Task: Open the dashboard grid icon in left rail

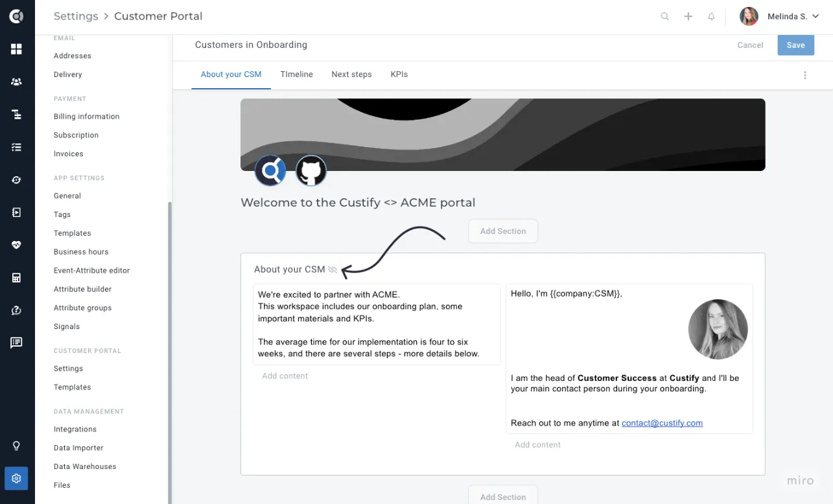Action: [16, 49]
